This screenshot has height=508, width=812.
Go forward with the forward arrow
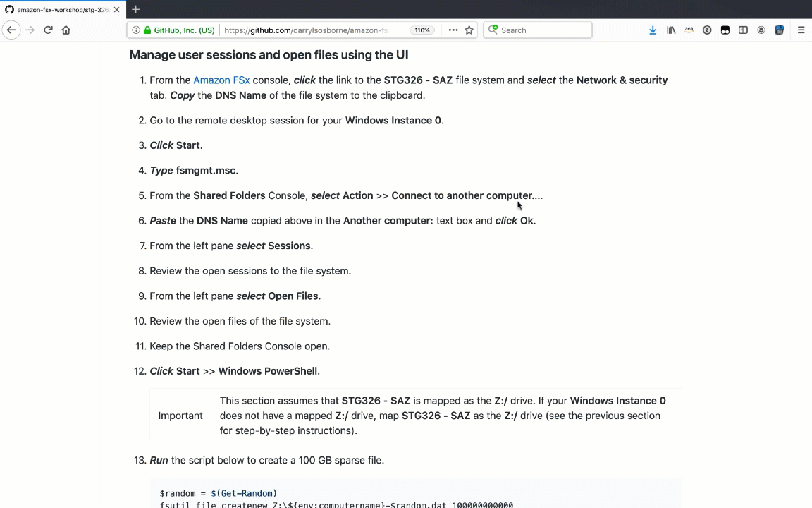click(30, 30)
